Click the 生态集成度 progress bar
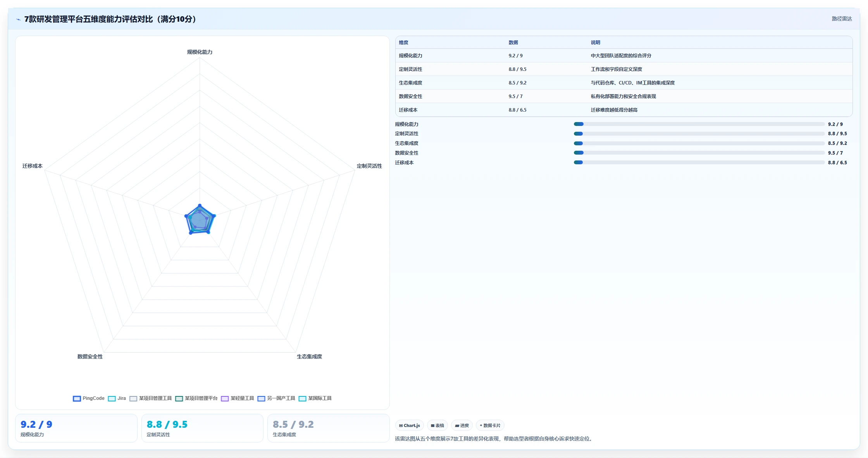The width and height of the screenshot is (868, 458). point(699,143)
